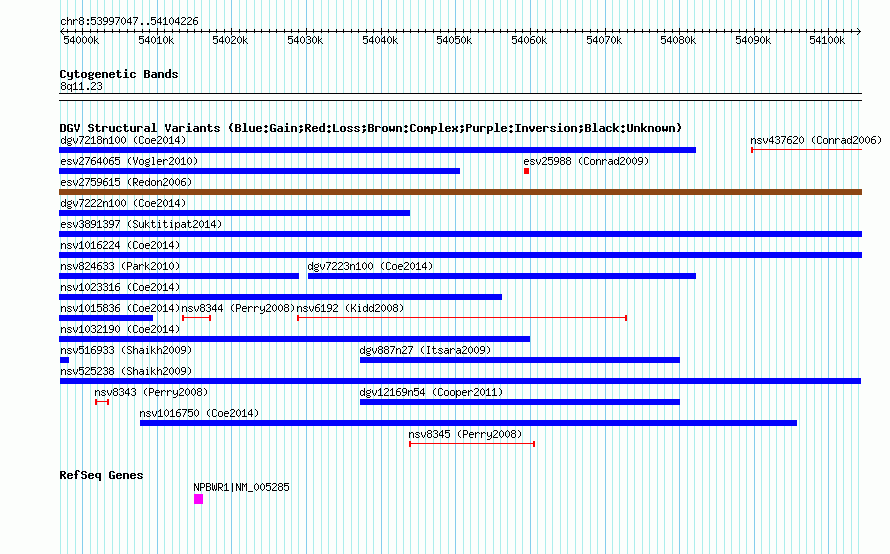Open the dgv887n27 (Itsara2009) label
The height and width of the screenshot is (554, 890).
point(425,350)
